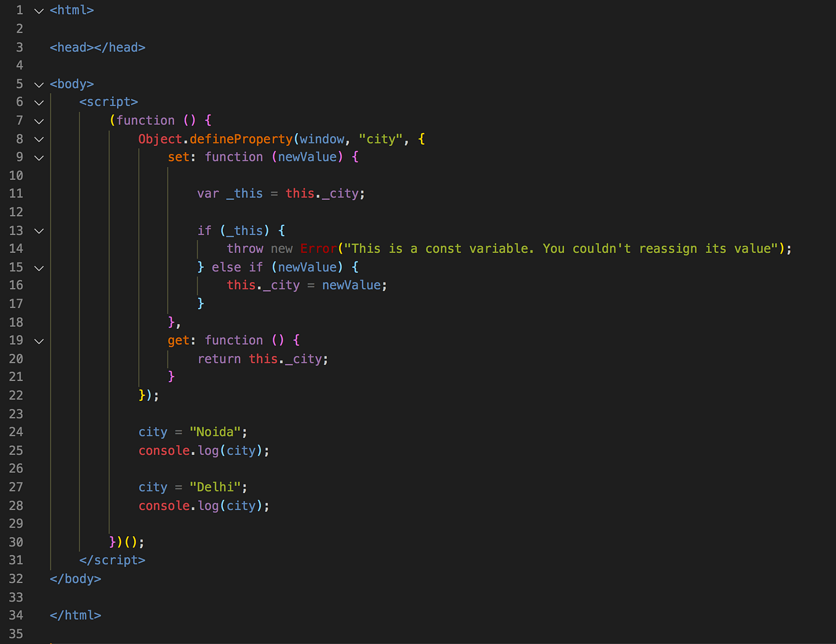
Task: Collapse the html tag fold on line 1
Action: point(39,11)
